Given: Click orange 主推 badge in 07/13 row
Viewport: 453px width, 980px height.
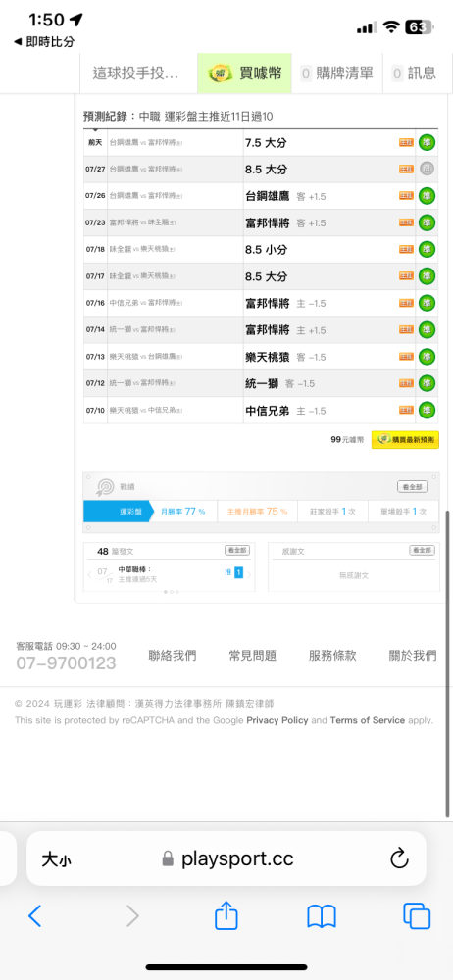Looking at the screenshot, I should 407,357.
